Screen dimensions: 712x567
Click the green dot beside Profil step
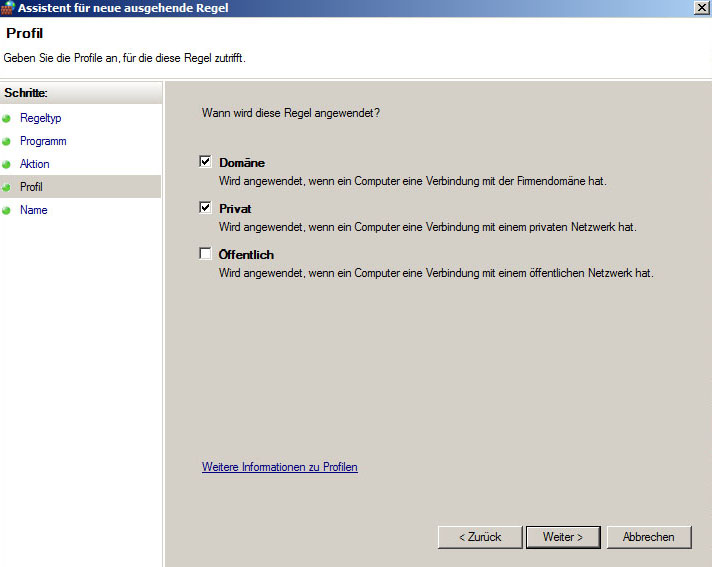pos(7,187)
